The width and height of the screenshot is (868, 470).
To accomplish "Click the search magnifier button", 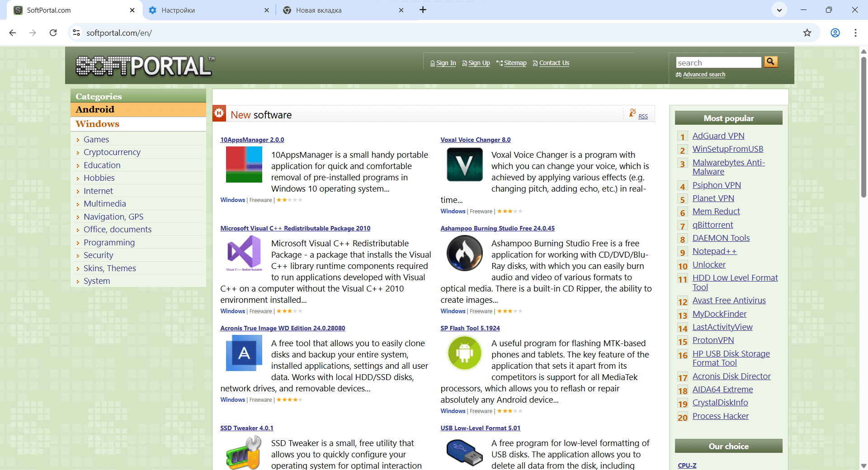I will [771, 62].
